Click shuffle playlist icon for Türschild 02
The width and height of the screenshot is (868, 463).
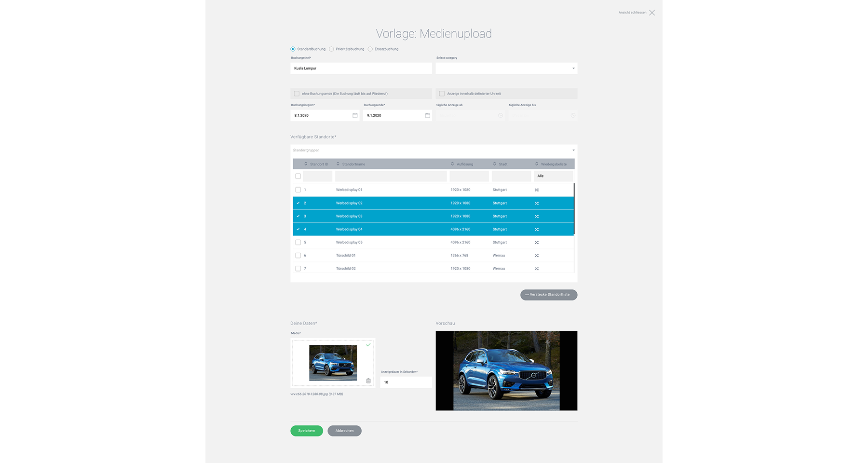click(x=537, y=269)
